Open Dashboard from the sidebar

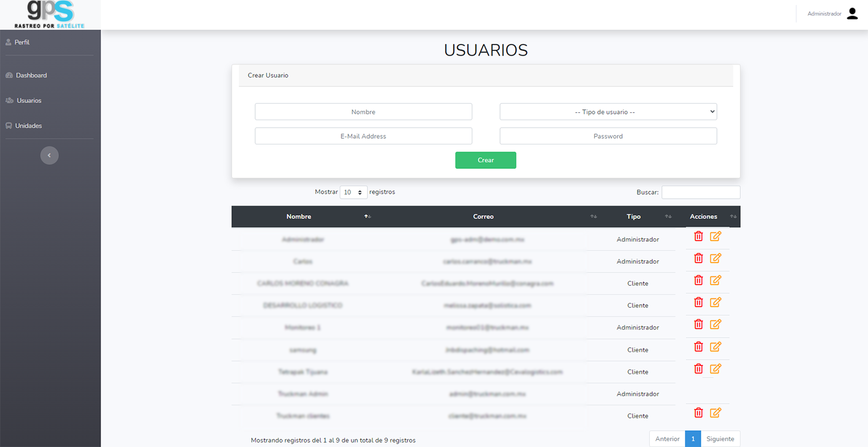tap(31, 75)
